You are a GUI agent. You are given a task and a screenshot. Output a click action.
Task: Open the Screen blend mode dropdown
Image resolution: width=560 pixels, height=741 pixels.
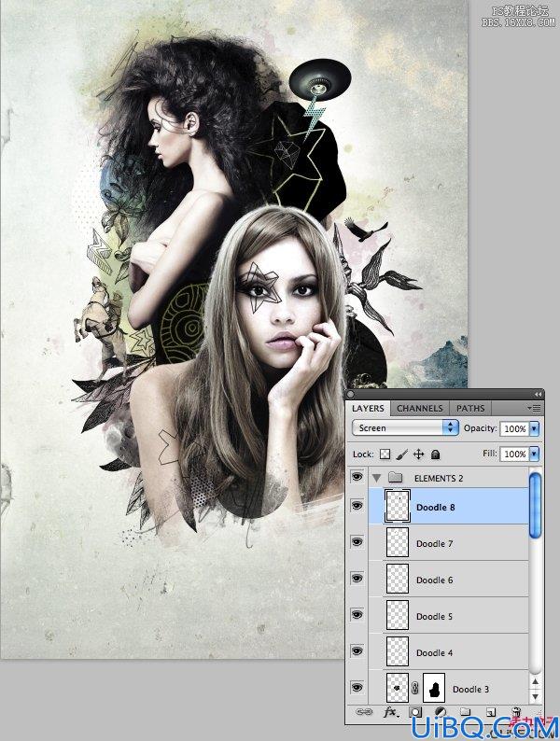coord(405,427)
